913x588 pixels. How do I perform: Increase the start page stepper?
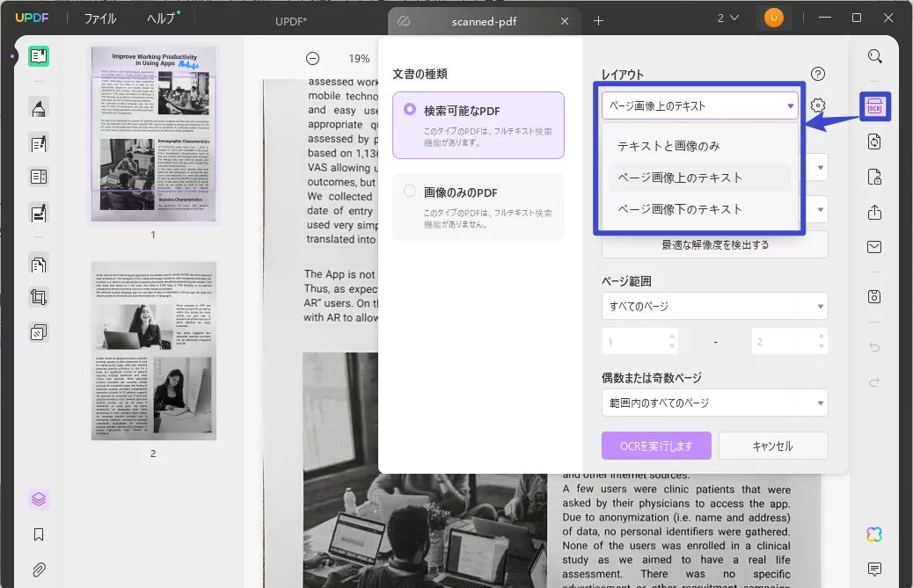[x=672, y=336]
